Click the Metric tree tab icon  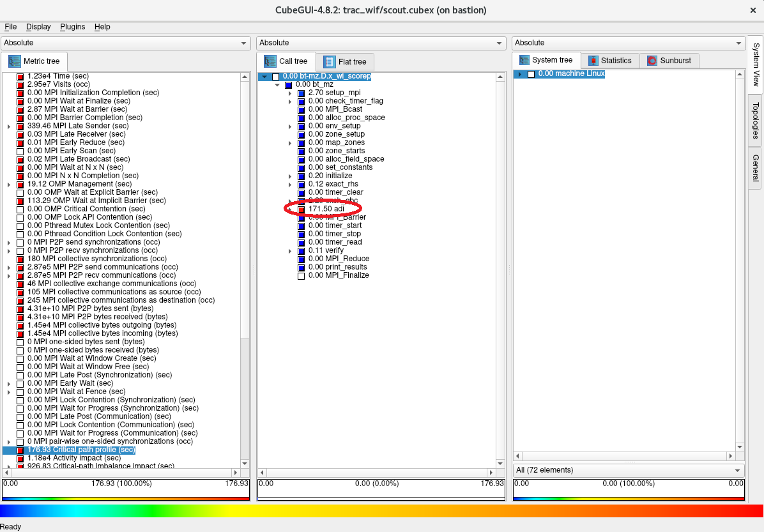[15, 61]
